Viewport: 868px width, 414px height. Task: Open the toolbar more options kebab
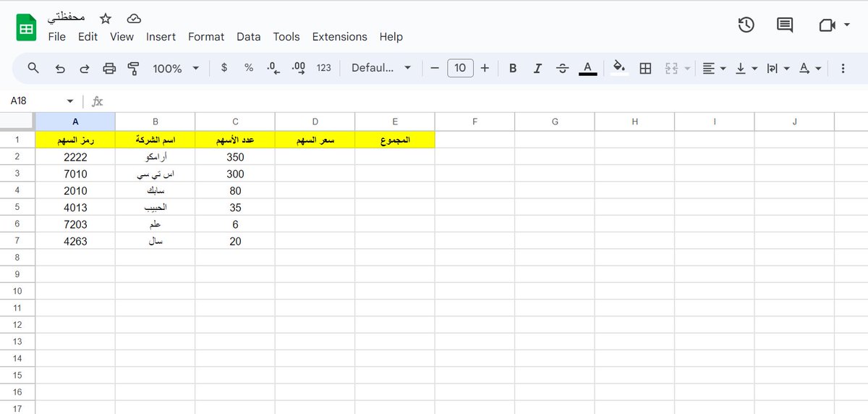[843, 68]
